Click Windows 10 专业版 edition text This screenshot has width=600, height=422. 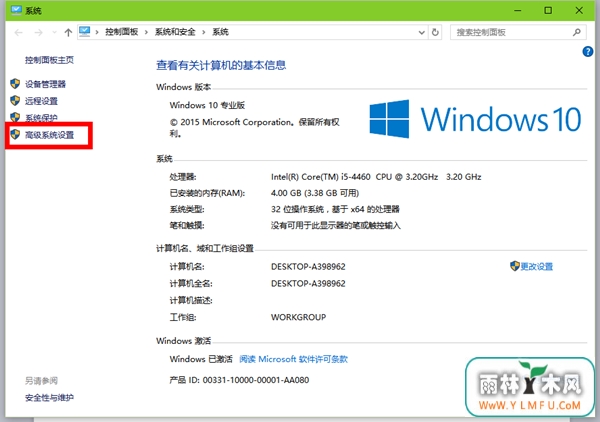coord(207,105)
